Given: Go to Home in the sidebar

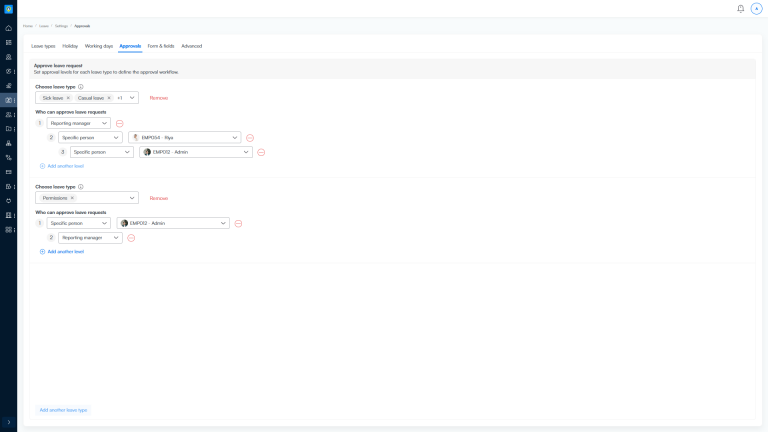Looking at the screenshot, I should pyautogui.click(x=9, y=28).
